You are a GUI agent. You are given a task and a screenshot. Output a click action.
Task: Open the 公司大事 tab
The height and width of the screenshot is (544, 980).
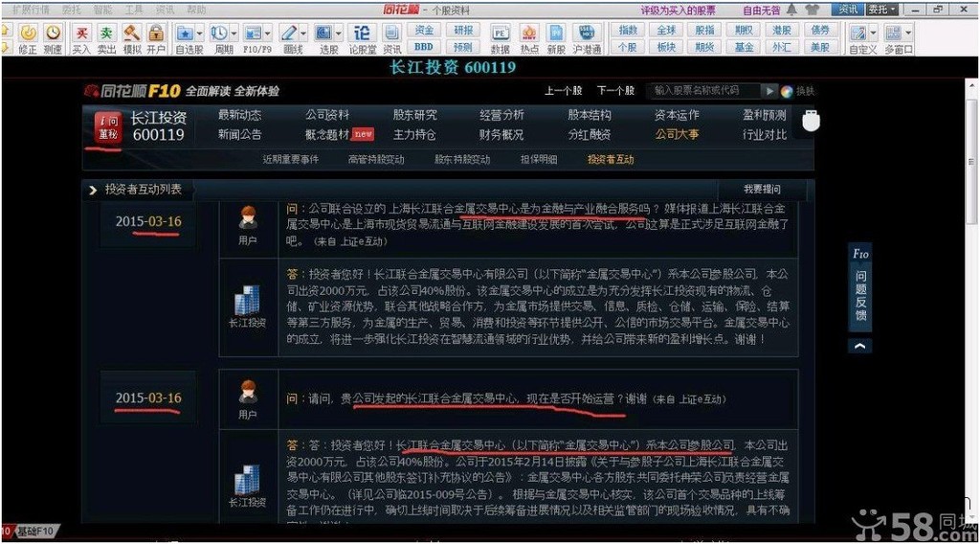pyautogui.click(x=677, y=134)
